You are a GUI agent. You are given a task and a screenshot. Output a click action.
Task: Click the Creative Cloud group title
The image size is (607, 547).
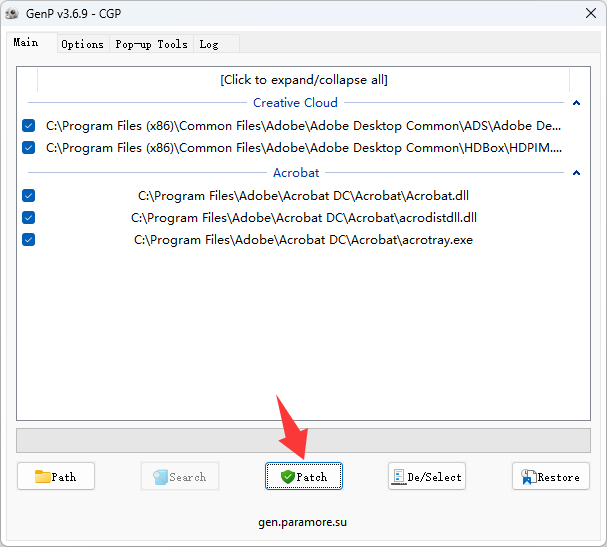click(x=295, y=103)
